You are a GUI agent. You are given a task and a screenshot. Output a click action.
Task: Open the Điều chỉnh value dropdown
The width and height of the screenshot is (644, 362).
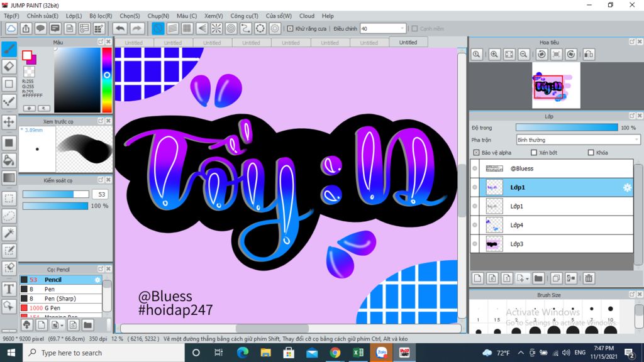pos(402,29)
